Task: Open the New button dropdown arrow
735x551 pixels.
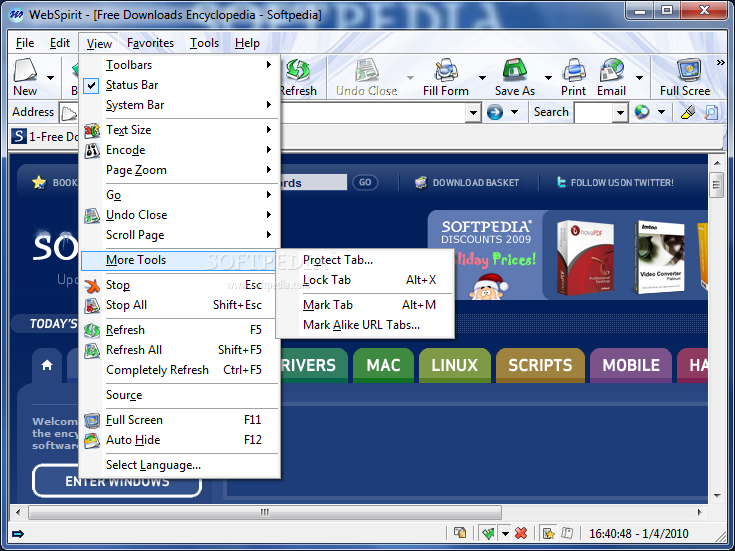Action: tap(50, 77)
